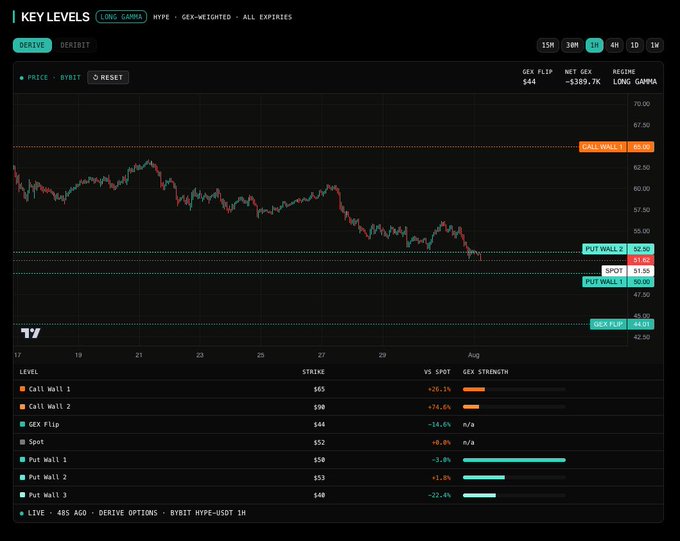
Task: Click the GEX STRENGTH column header
Action: 485,372
